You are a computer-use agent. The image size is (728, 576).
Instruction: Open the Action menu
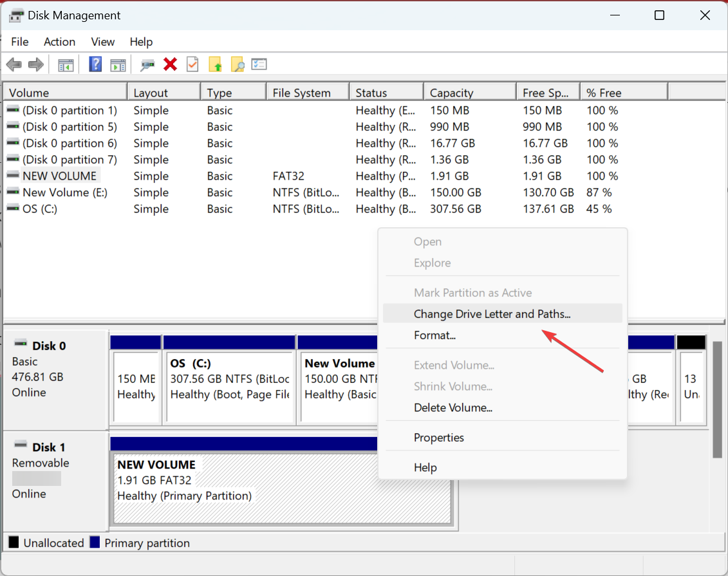click(x=59, y=42)
